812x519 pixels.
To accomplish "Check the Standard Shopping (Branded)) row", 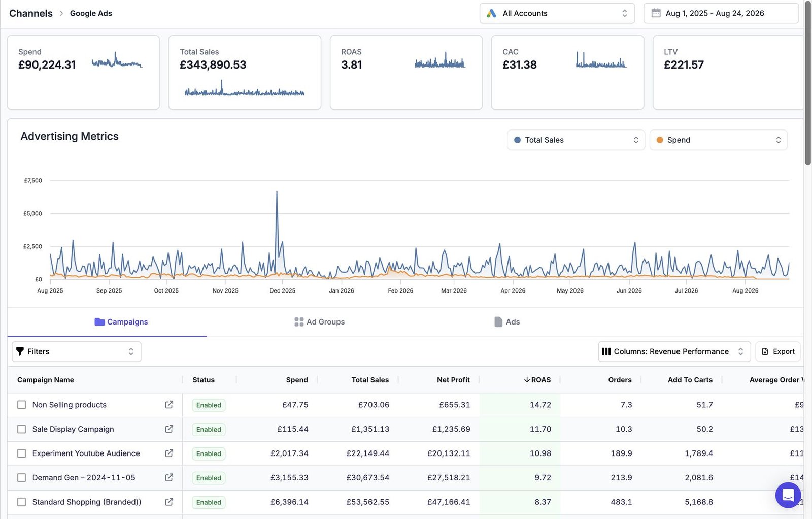I will tap(21, 502).
